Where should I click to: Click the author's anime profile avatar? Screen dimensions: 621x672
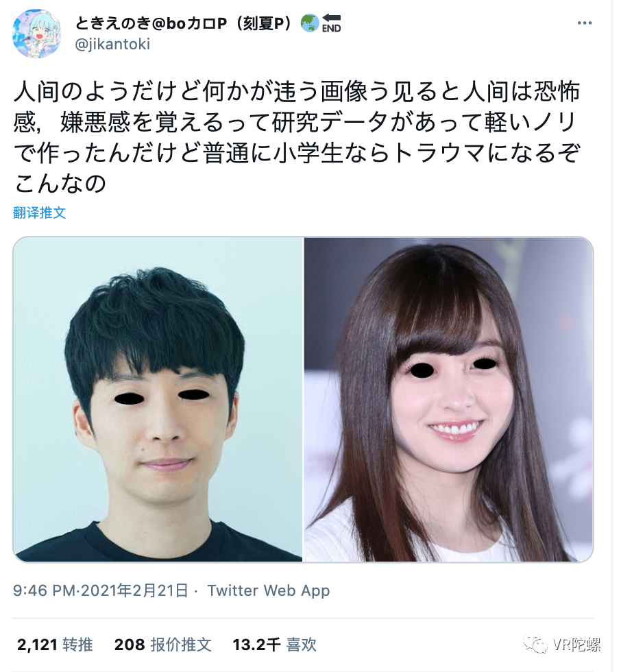37,34
